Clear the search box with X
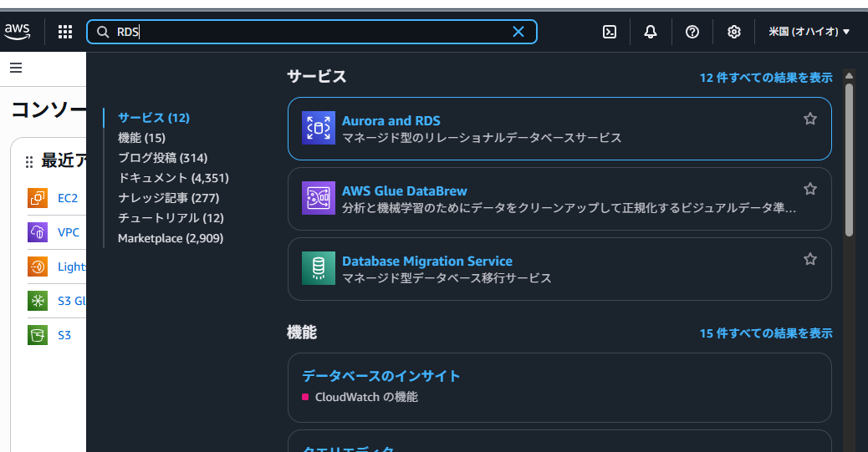 (518, 32)
